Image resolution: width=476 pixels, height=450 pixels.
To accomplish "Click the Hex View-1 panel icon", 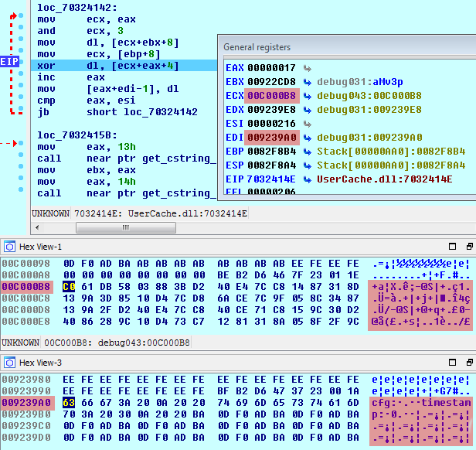I will coord(10,247).
